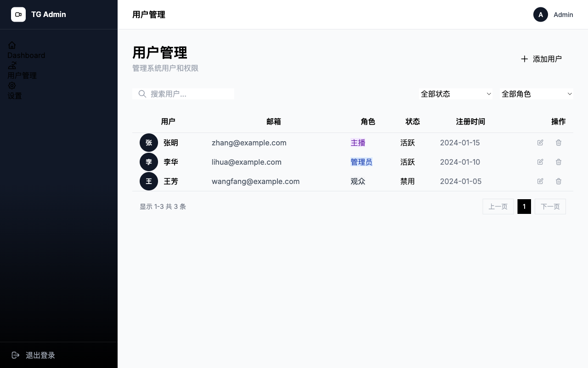The width and height of the screenshot is (588, 368).
Task: Click the Admin avatar in header
Action: pyautogui.click(x=540, y=15)
